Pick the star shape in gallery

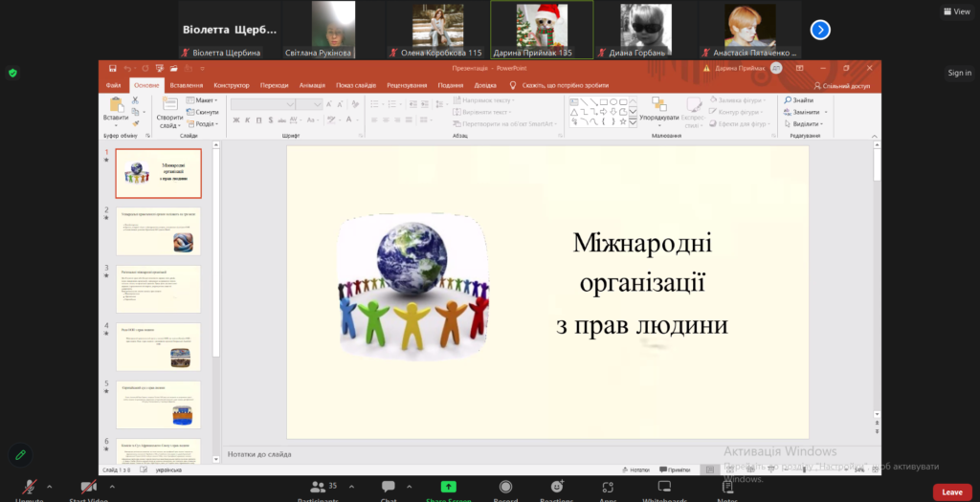click(x=623, y=121)
